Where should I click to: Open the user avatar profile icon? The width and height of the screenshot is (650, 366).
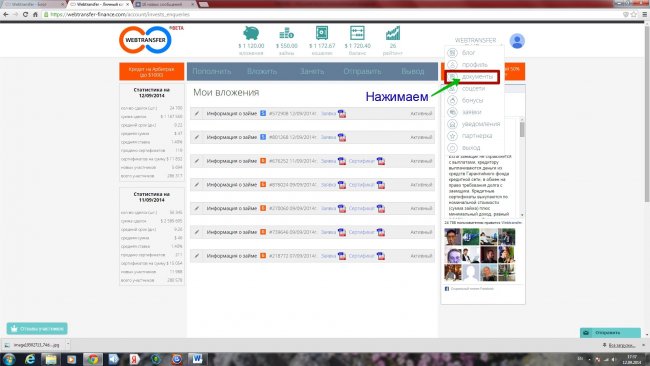[517, 41]
